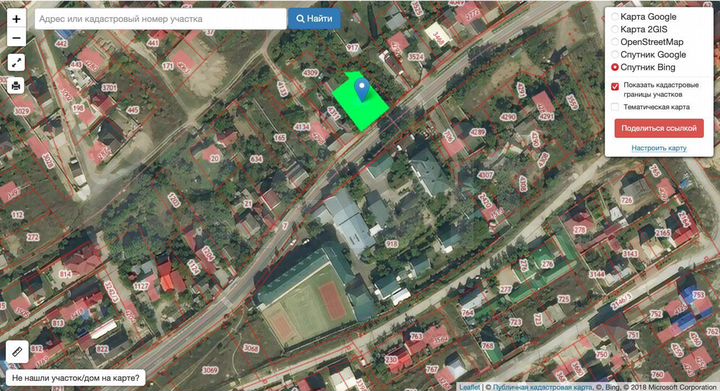Click parcel label 726 on map
720x391 pixels.
(626, 200)
